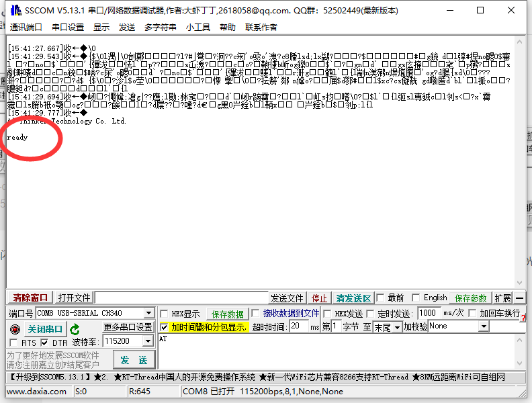Click the SSCOM application icon in title bar

click(x=15, y=10)
